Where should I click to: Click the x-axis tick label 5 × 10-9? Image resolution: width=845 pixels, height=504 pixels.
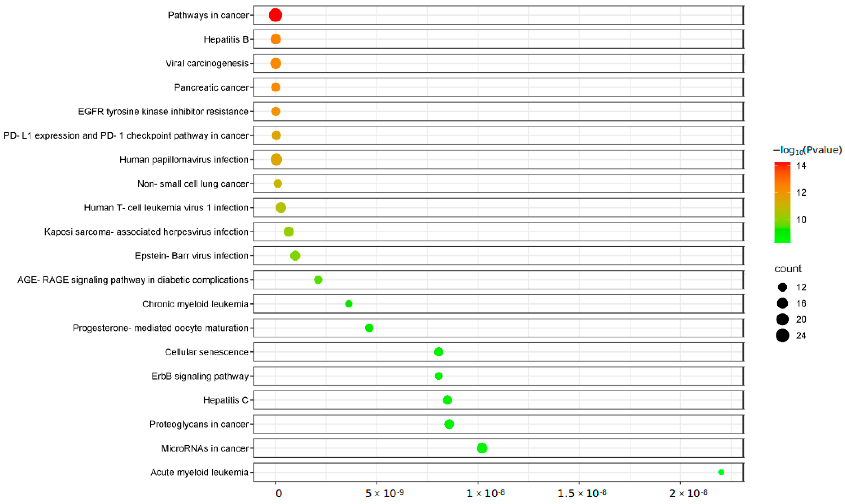(x=385, y=493)
